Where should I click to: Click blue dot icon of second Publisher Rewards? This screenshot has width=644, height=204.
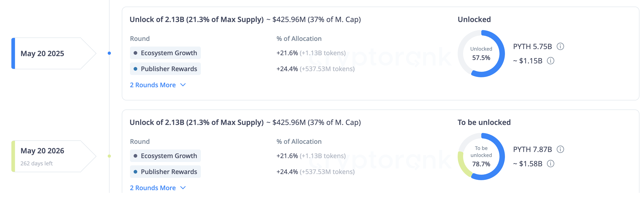135,172
